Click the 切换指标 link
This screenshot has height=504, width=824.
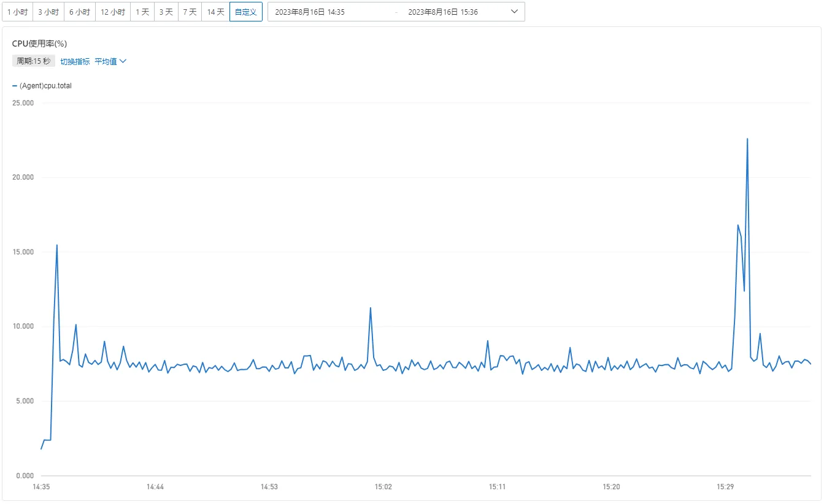click(75, 61)
